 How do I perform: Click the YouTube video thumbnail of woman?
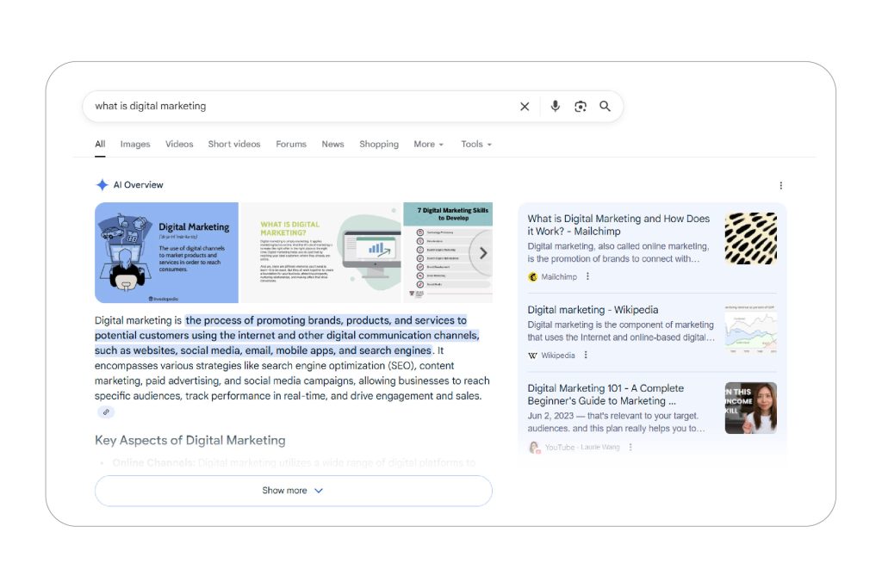click(750, 408)
